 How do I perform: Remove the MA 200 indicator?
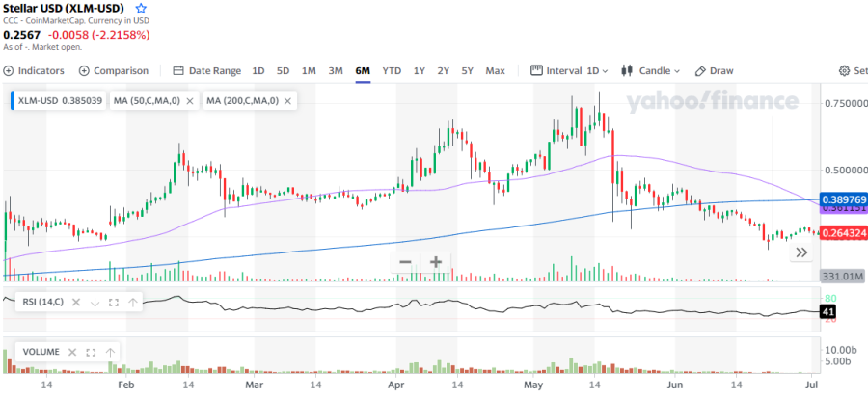coord(287,101)
